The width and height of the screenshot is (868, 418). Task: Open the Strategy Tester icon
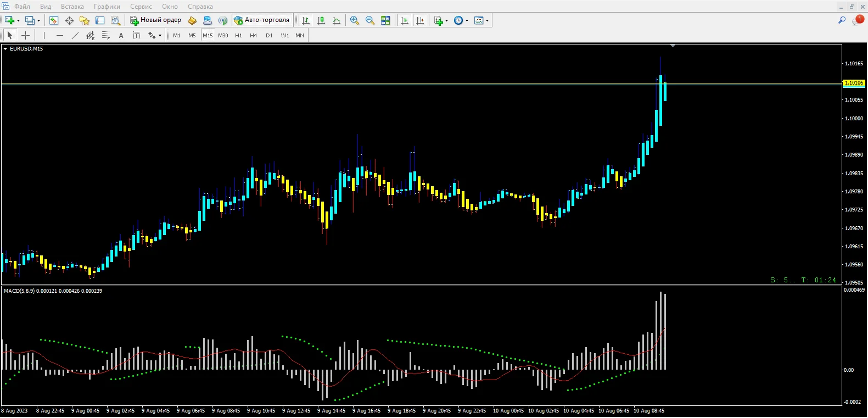click(115, 20)
